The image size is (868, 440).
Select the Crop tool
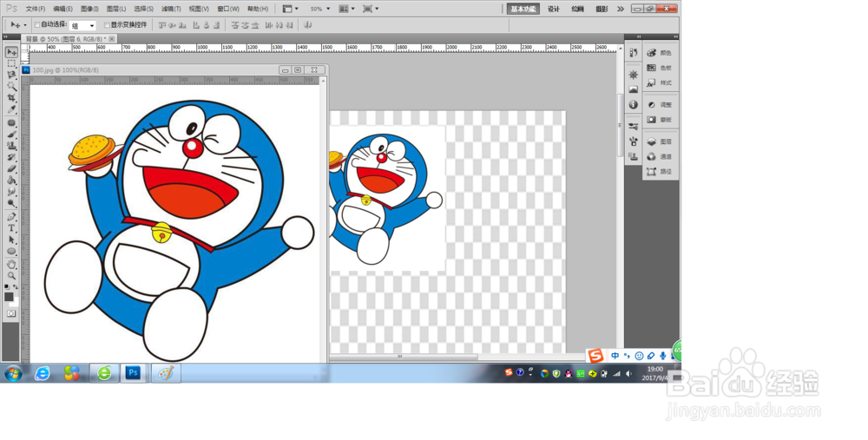coord(11,97)
